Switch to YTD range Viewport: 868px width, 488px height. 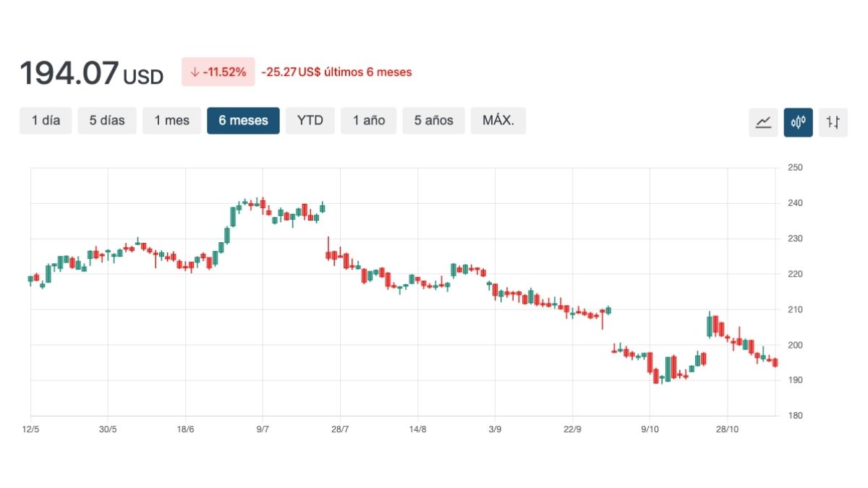(310, 121)
